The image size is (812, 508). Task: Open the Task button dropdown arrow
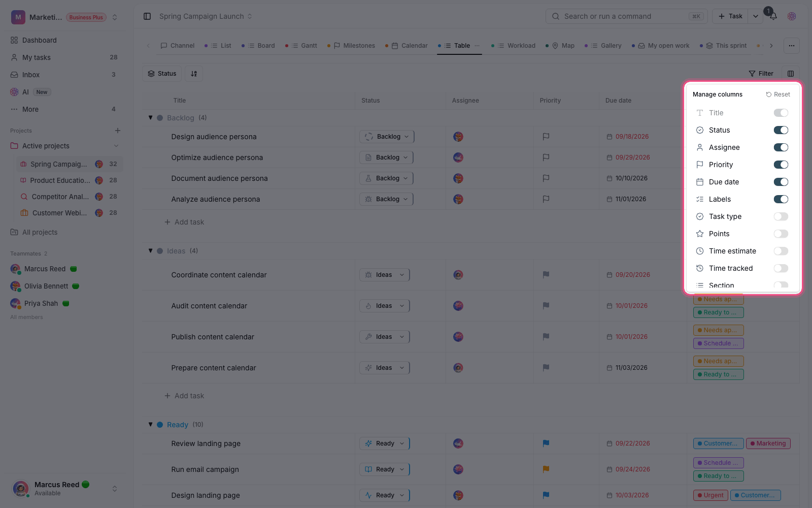point(755,16)
